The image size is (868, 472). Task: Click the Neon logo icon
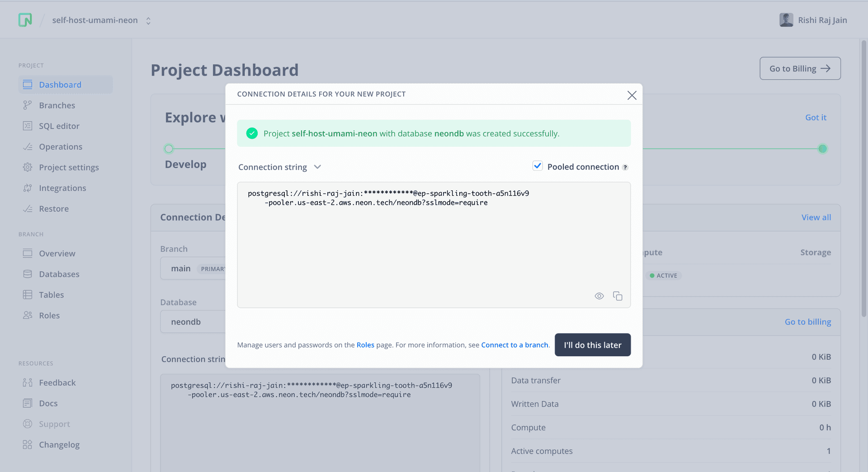25,20
